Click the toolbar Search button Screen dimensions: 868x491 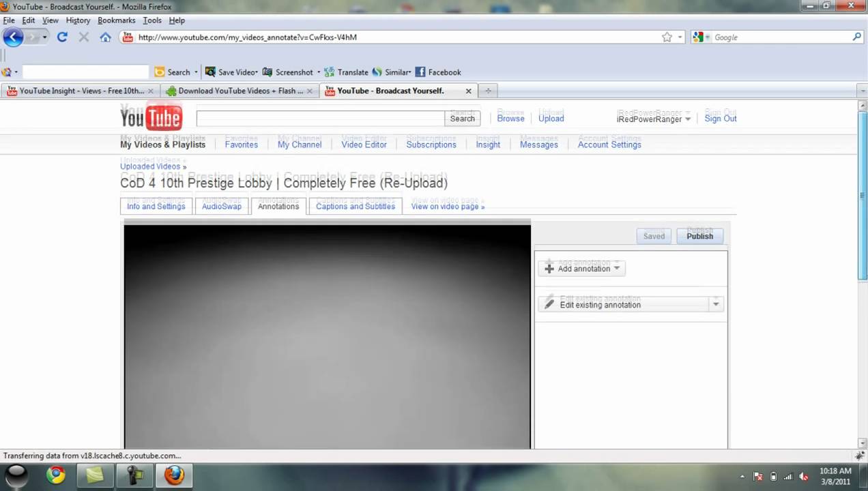[x=173, y=72]
